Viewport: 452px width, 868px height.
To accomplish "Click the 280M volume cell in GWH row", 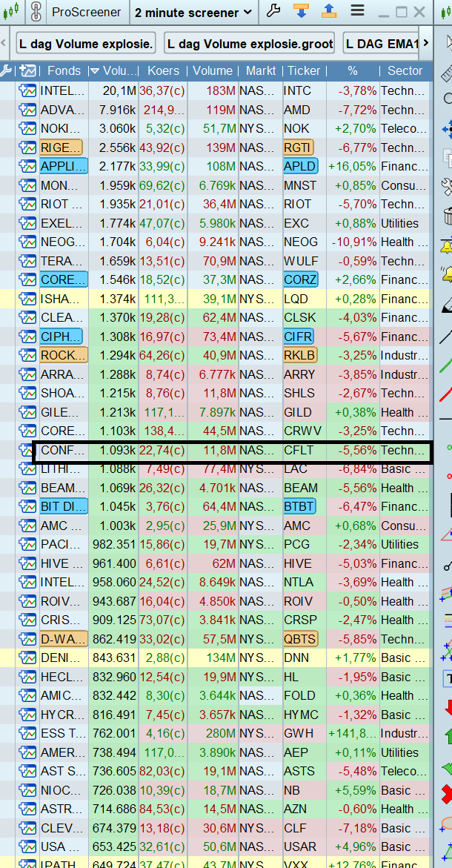I will (213, 734).
